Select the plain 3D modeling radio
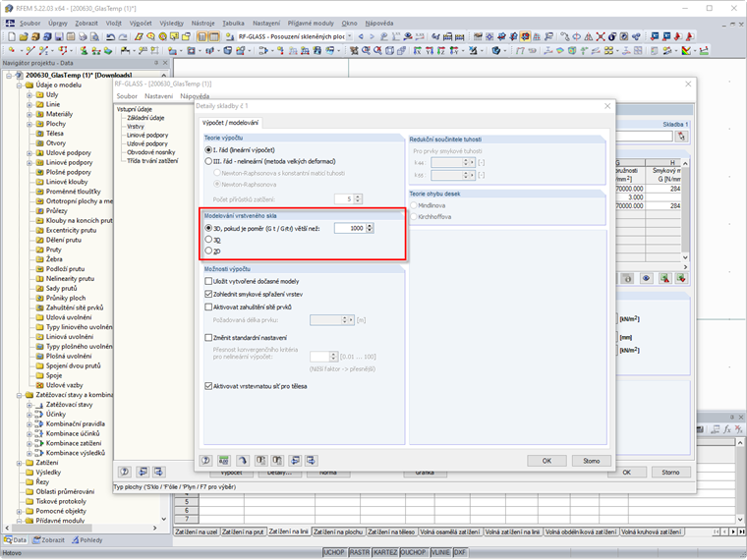 tap(208, 240)
